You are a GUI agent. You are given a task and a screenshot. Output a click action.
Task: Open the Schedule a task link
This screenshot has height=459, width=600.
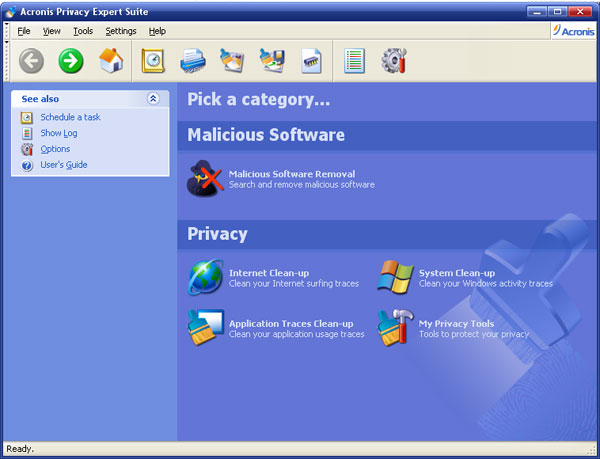click(x=70, y=117)
